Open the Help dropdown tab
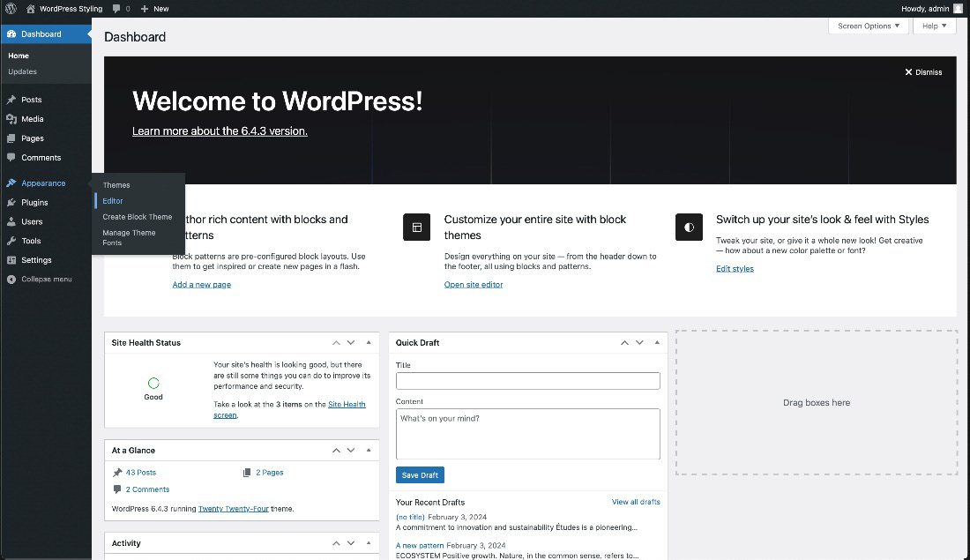 934,26
